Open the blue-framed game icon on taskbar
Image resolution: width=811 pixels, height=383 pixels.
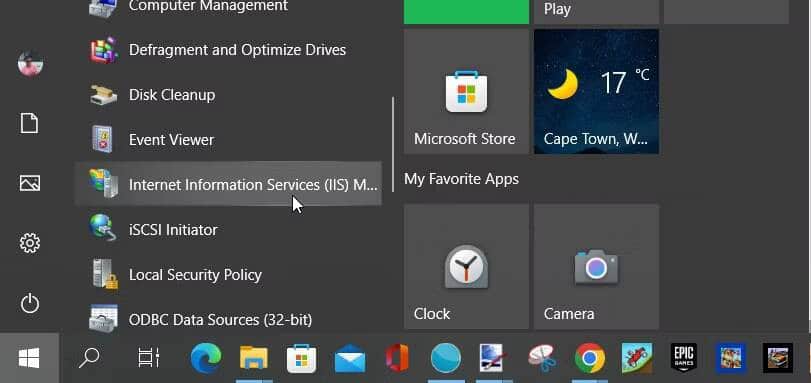[731, 358]
